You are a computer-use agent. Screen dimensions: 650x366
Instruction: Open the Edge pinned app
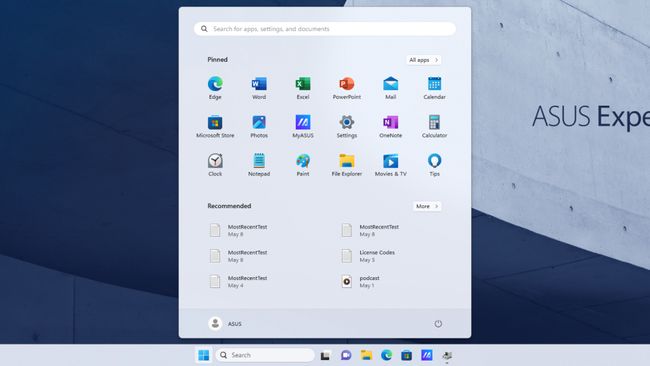215,88
